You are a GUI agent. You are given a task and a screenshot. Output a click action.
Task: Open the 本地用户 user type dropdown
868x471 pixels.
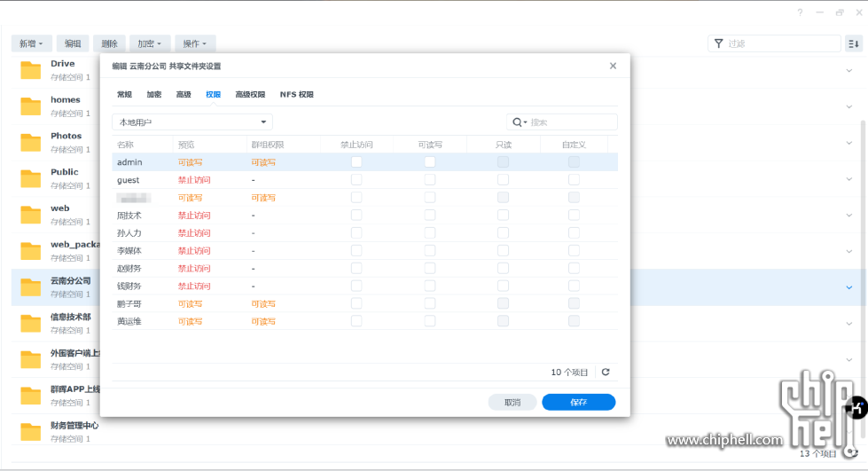click(192, 122)
